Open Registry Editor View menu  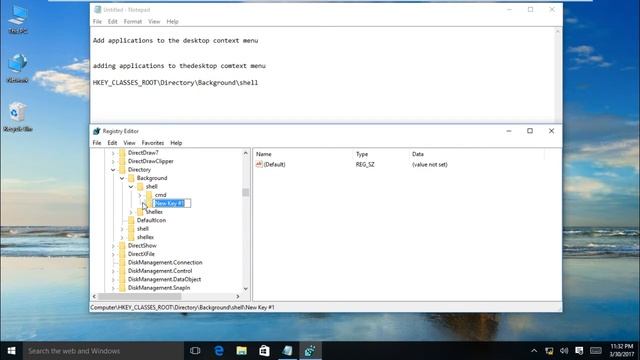(129, 143)
